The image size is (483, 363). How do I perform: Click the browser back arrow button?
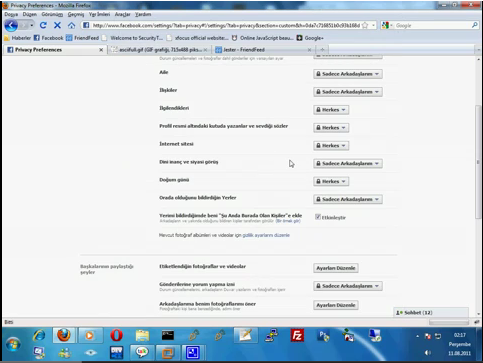pyautogui.click(x=11, y=25)
